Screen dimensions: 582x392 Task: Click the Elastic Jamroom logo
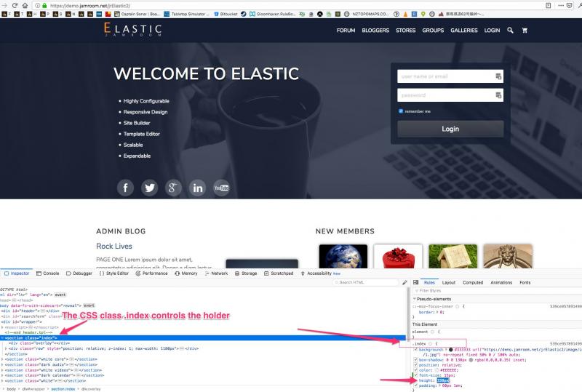tap(132, 29)
